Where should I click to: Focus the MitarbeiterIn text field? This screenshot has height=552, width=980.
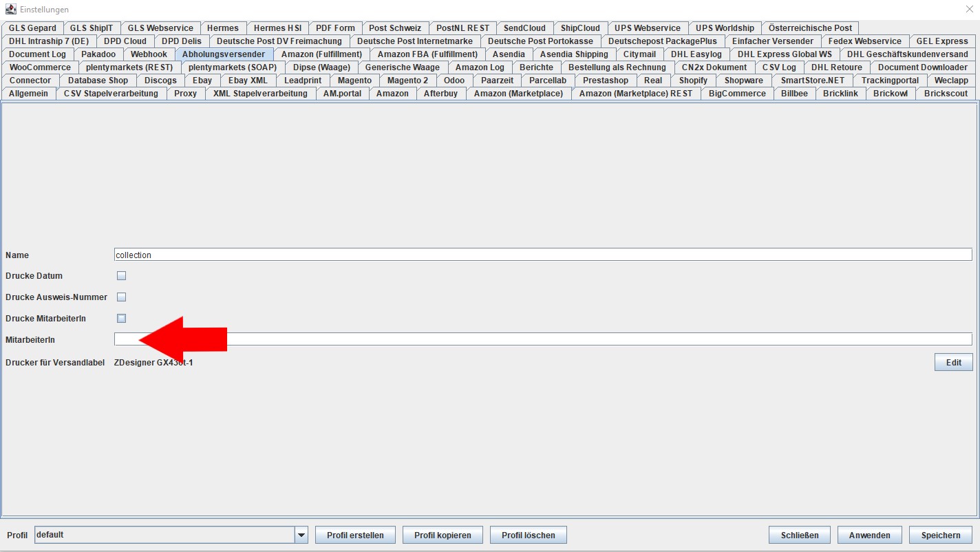pos(543,339)
